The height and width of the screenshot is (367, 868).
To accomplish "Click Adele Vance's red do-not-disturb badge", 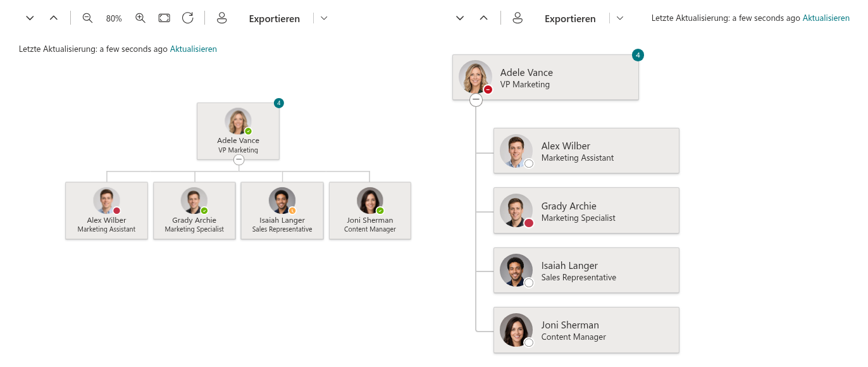I will click(x=488, y=89).
